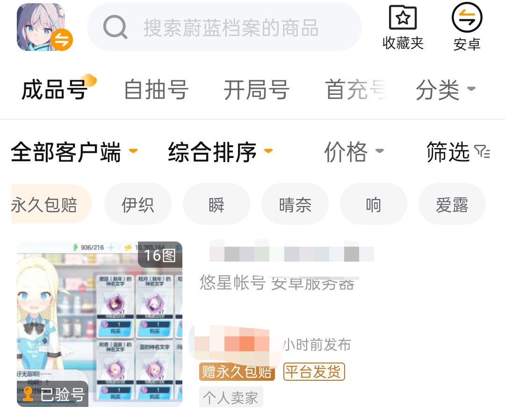
Task: Click the 筛选 filter funnel icon
Action: pyautogui.click(x=482, y=151)
